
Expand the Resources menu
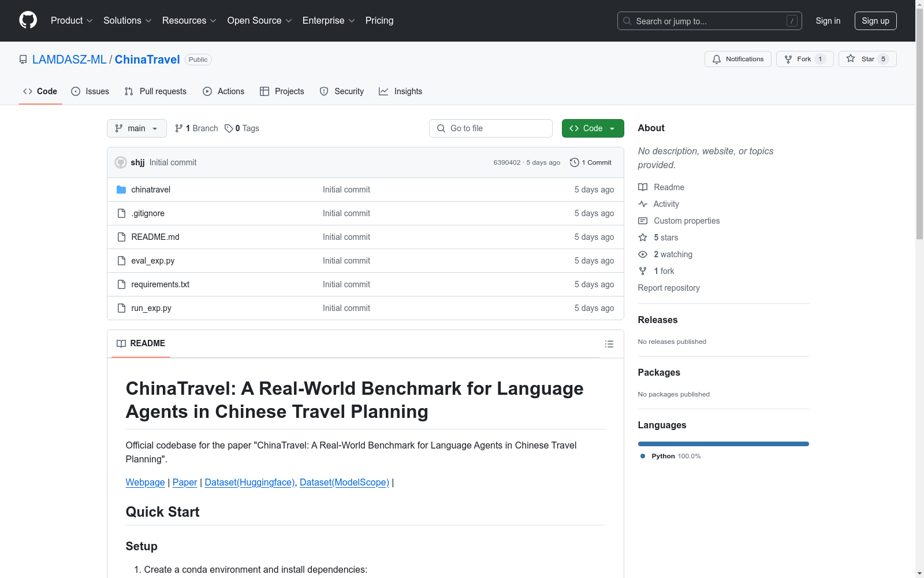point(189,20)
